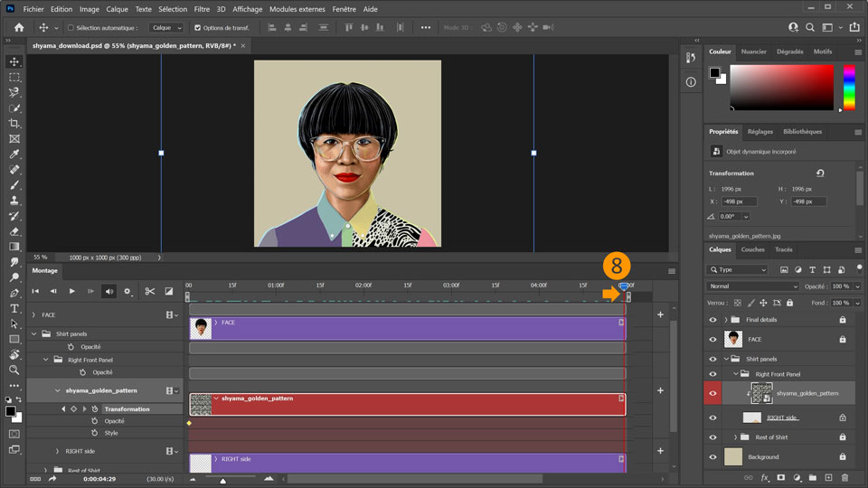Viewport: 868px width, 488px height.
Task: Open the Filtre menu
Action: tap(201, 9)
